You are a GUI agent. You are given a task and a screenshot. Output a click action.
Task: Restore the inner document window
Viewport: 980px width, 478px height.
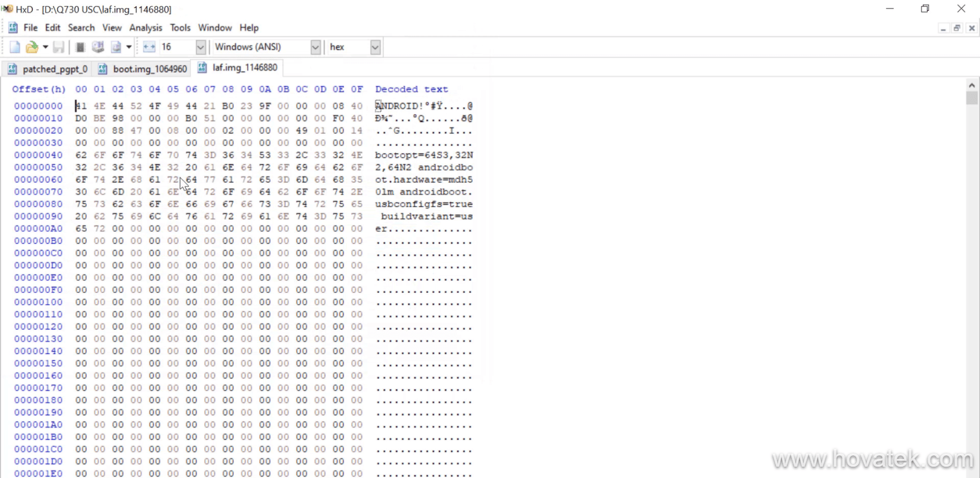tap(957, 28)
